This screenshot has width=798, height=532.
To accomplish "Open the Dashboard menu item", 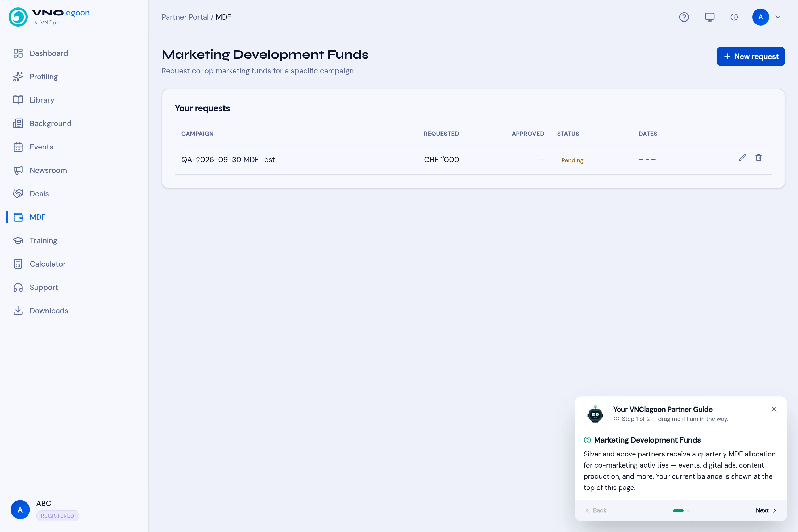I will (x=74, y=53).
